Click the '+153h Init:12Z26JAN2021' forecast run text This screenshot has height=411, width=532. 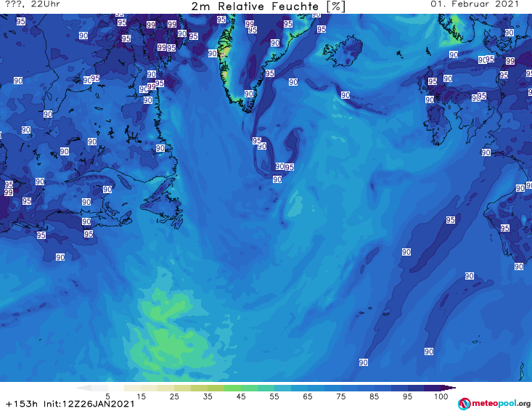(x=70, y=404)
